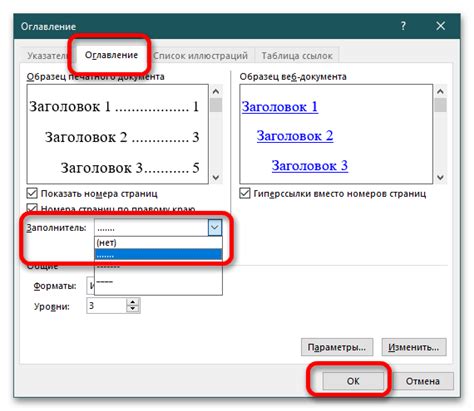474x411 pixels.
Task: Click Заголовок 1 hyperlink in web preview
Action: point(280,107)
